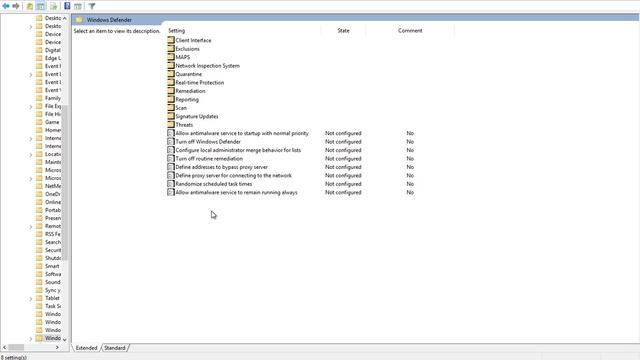
Task: Open Help via the blue question icon
Action: pos(67,6)
